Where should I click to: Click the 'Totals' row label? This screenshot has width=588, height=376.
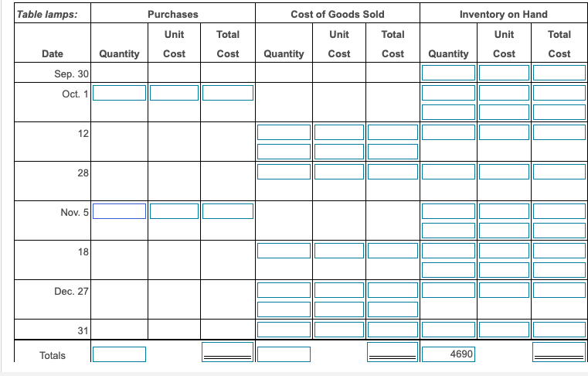[53, 355]
